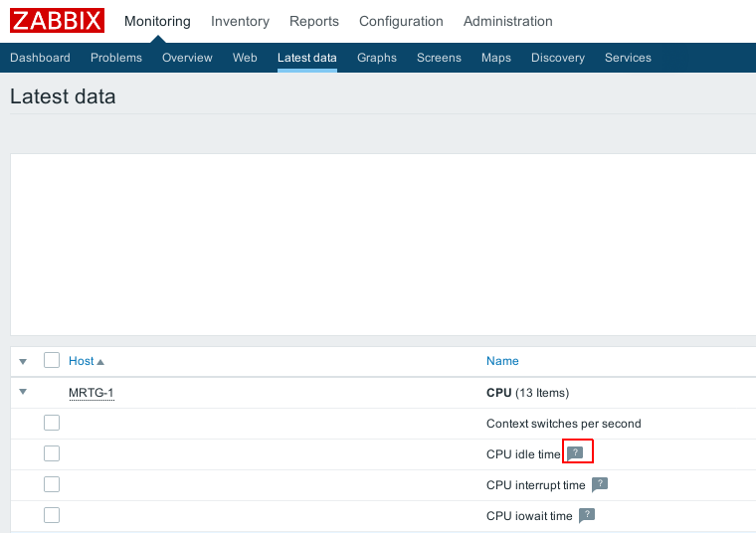Click the Zabbix logo
The height and width of the screenshot is (533, 756).
(x=58, y=21)
